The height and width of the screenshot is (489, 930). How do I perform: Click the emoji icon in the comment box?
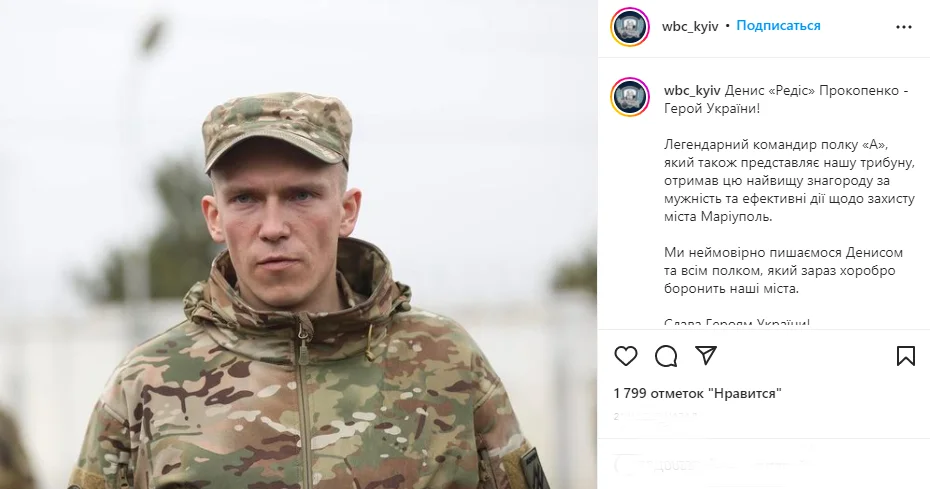(x=622, y=466)
